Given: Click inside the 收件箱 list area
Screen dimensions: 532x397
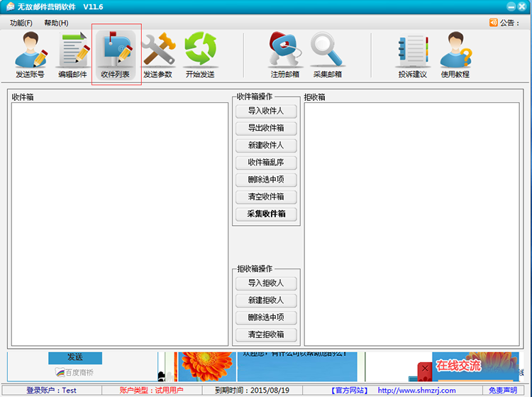Looking at the screenshot, I should [120, 224].
